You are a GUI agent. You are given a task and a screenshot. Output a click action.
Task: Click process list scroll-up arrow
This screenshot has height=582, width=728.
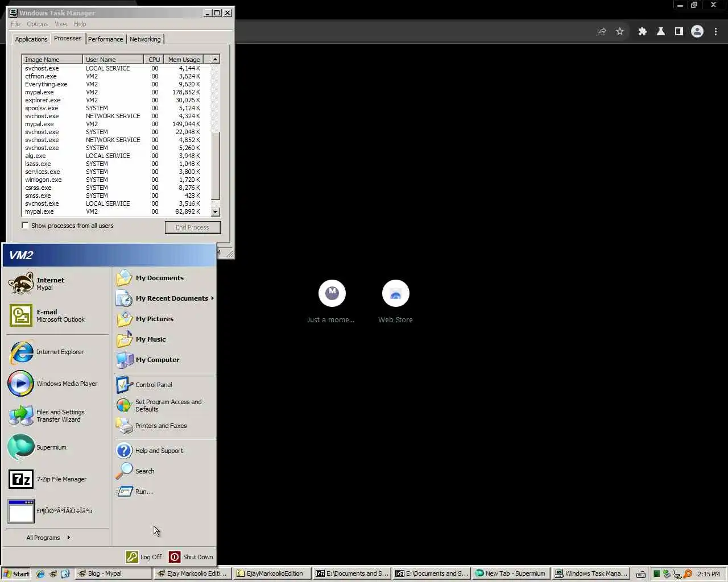tap(215, 59)
